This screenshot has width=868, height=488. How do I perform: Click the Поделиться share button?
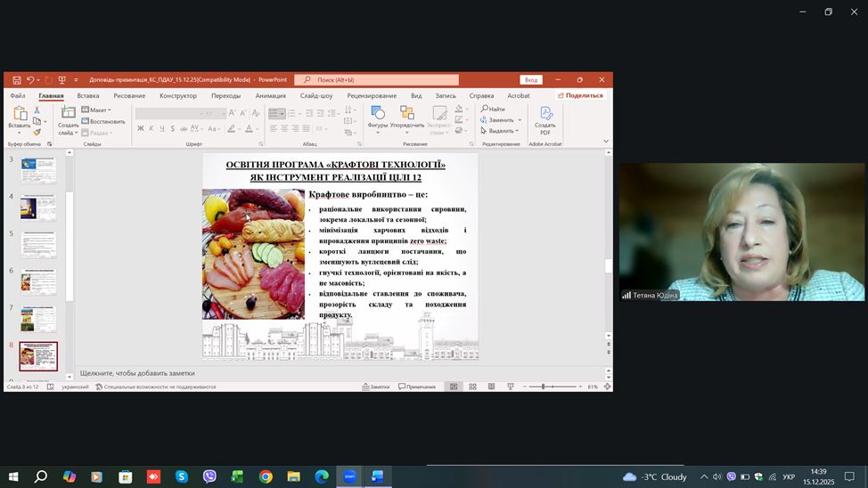coord(580,95)
